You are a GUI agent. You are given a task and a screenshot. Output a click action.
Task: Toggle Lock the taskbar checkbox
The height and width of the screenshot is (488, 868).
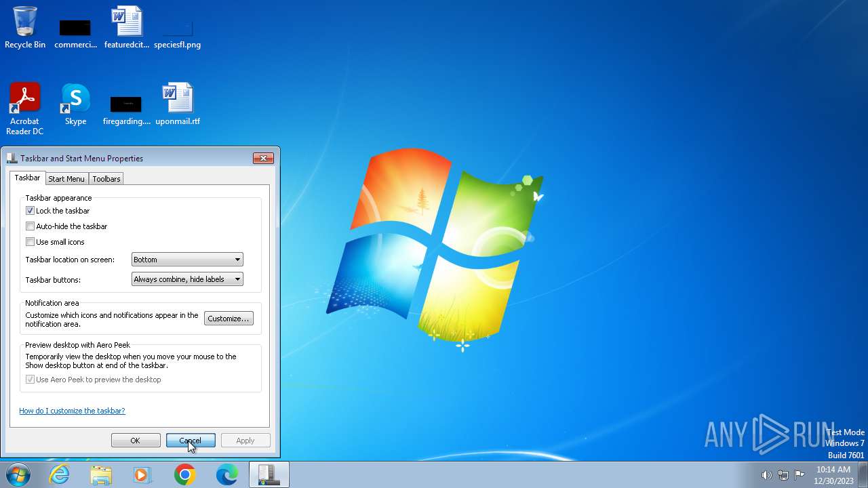30,211
